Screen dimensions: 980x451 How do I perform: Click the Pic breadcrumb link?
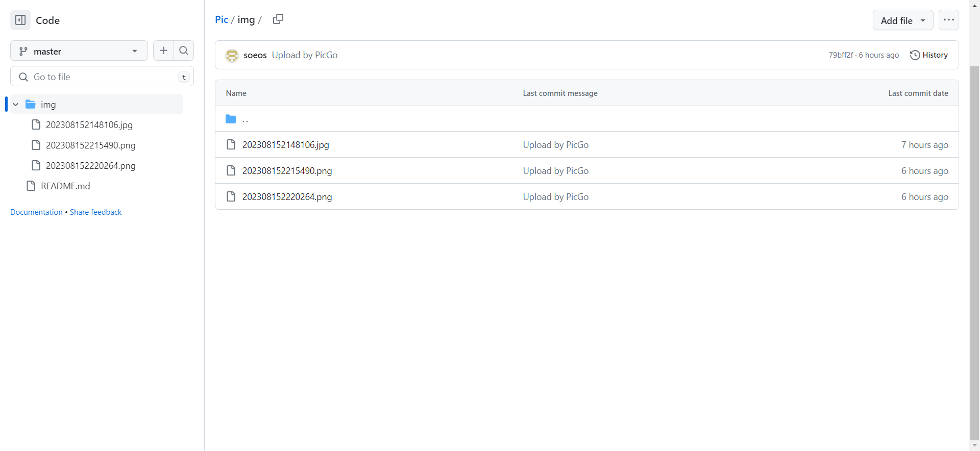pyautogui.click(x=222, y=19)
